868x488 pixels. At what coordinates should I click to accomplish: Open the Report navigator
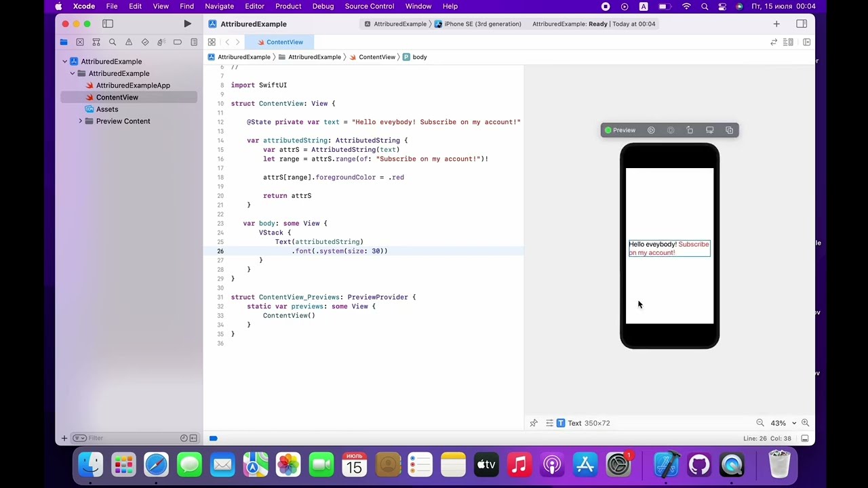pos(194,42)
